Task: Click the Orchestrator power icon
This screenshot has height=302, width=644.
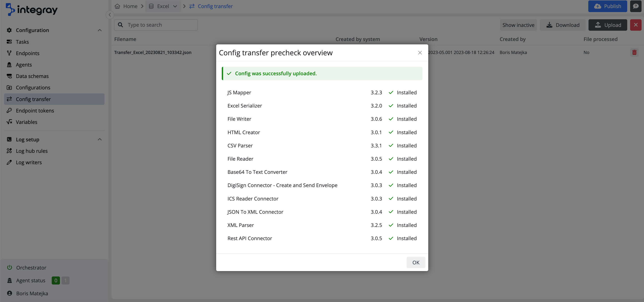Action: click(9, 267)
